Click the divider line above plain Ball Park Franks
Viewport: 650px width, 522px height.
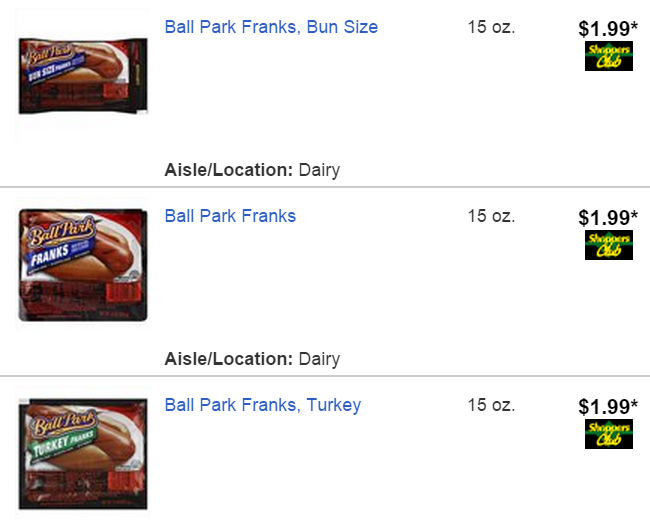coord(325,187)
